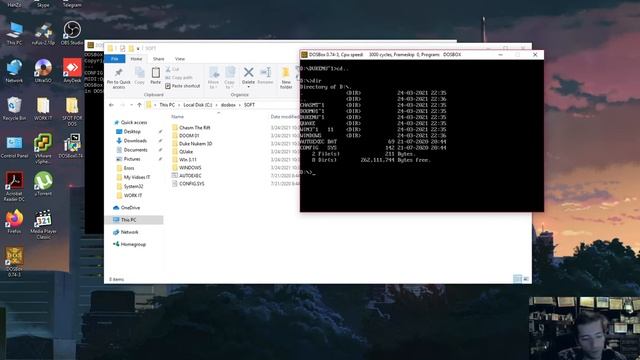This screenshot has height=360, width=640.
Task: Click Paste shortcut in the Clipboard group
Action: point(183,86)
